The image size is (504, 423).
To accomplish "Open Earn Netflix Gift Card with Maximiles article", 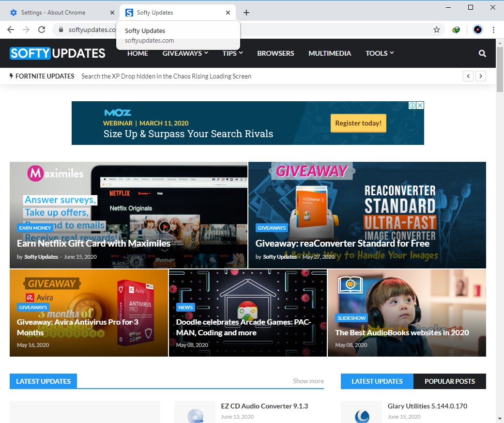I will pyautogui.click(x=93, y=244).
